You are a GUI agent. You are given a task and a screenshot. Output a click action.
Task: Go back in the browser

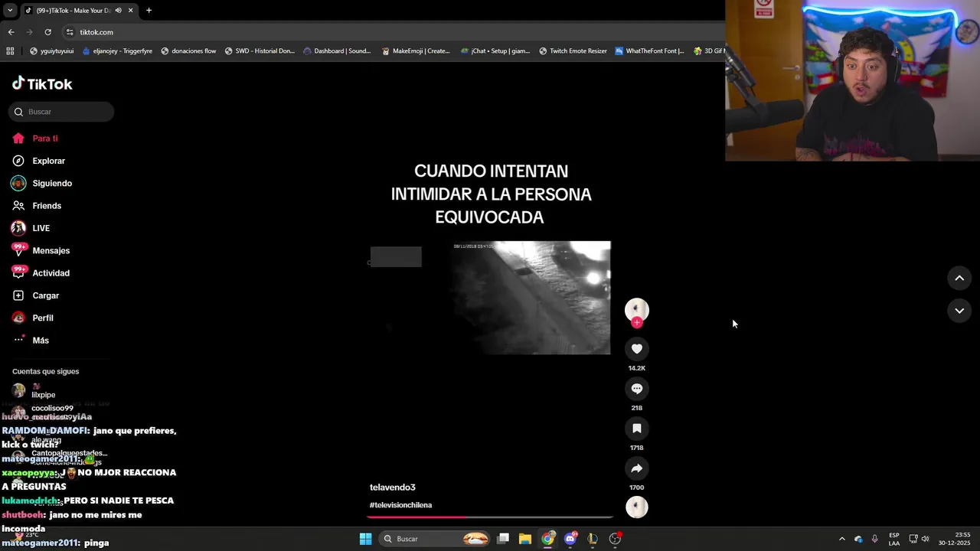(x=11, y=32)
